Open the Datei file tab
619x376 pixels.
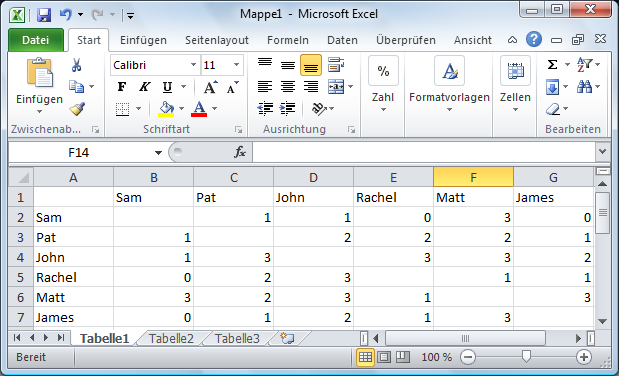coord(36,40)
